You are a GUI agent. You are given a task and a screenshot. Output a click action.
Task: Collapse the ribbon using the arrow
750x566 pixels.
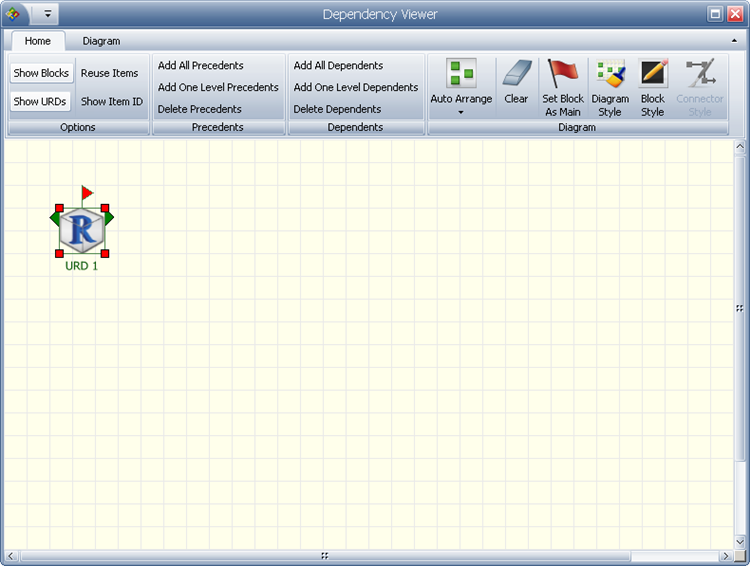point(736,41)
